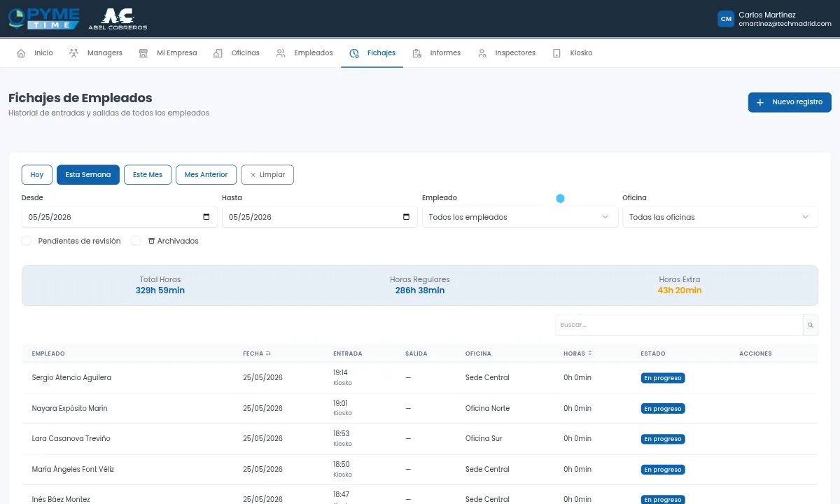Click the cmartinez@techmadrid.com email
Screen dimensions: 840x504
coord(785,24)
